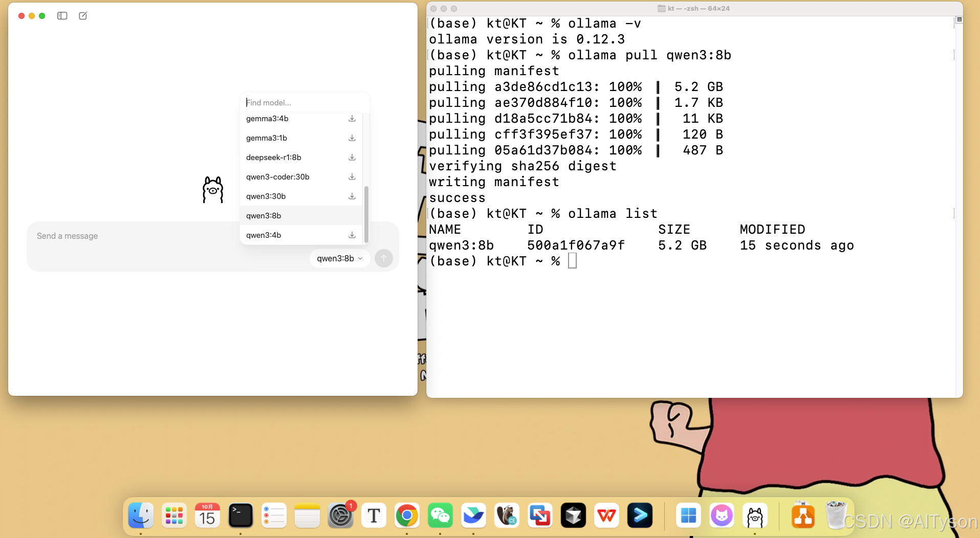Launch Typora from the Dock
This screenshot has height=538, width=980.
point(374,515)
